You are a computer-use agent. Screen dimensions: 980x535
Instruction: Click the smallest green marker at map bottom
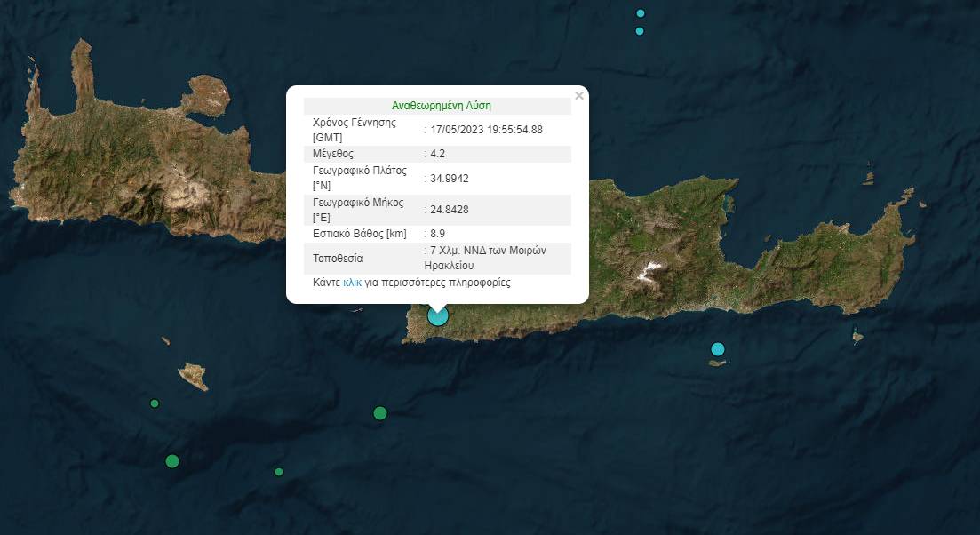click(x=279, y=472)
